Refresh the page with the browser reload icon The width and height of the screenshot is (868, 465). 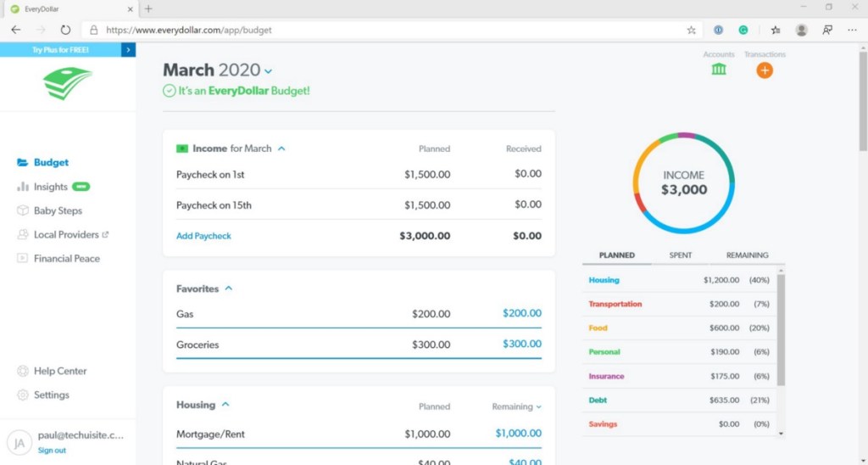click(x=65, y=30)
